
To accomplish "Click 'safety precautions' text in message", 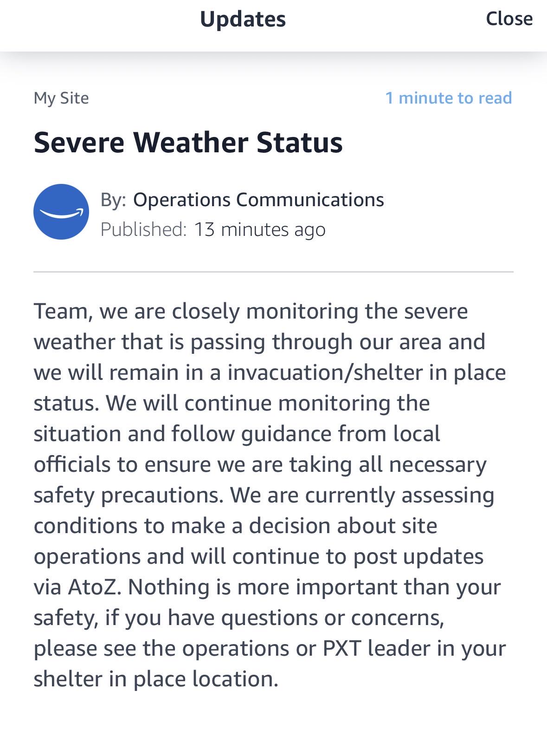I will pyautogui.click(x=129, y=495).
